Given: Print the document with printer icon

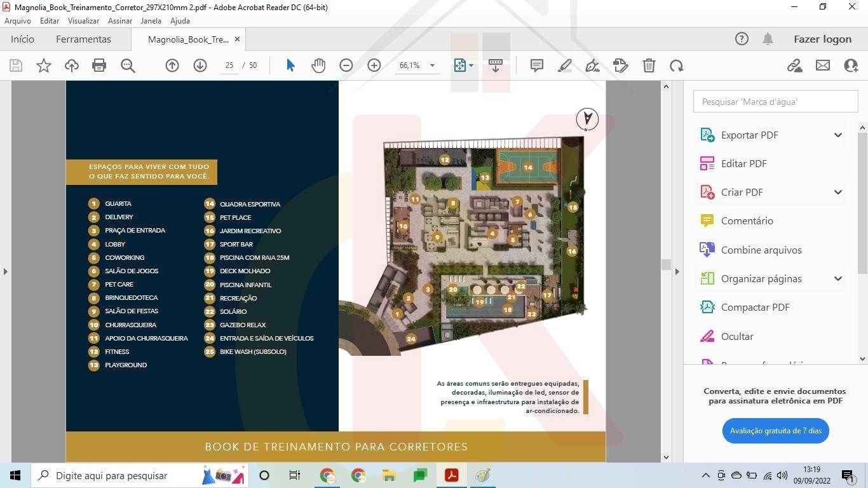Looking at the screenshot, I should [99, 65].
